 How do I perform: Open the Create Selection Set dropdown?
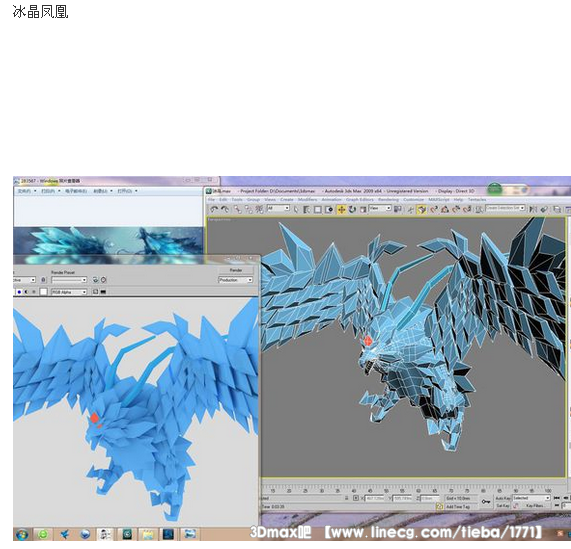[x=505, y=208]
